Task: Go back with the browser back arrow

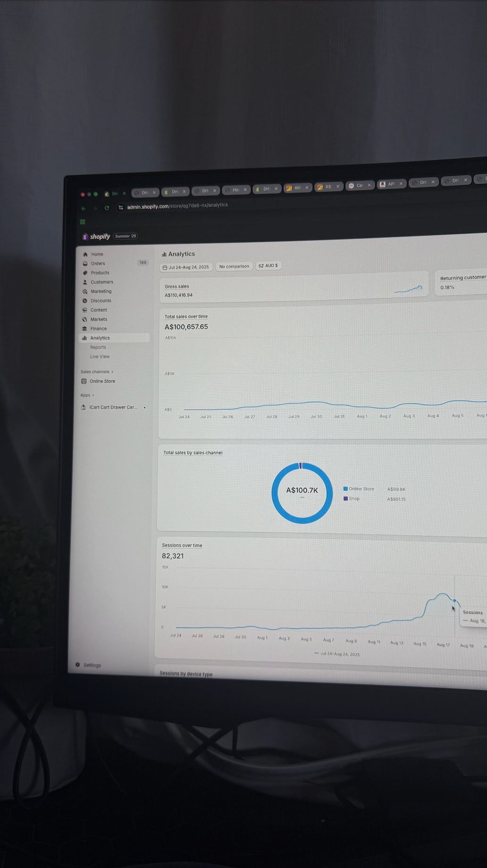Action: pyautogui.click(x=84, y=209)
